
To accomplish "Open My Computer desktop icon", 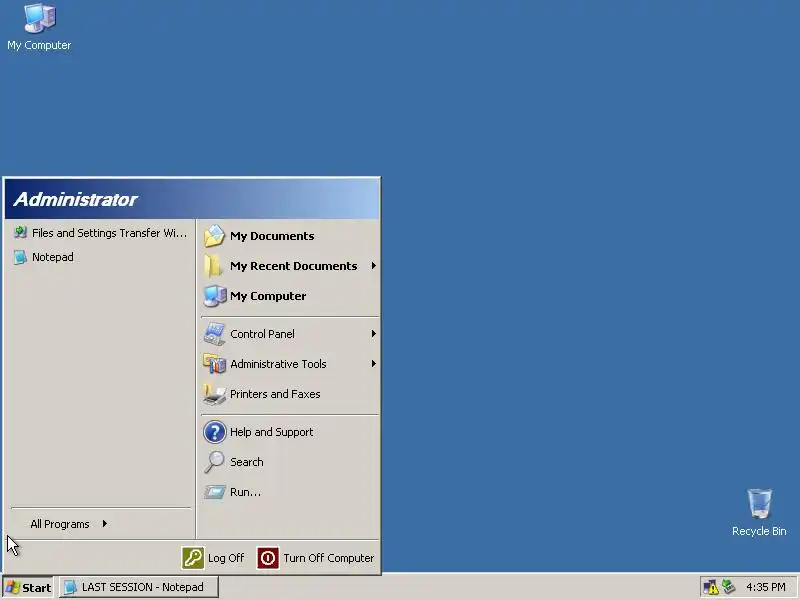I will tap(39, 18).
